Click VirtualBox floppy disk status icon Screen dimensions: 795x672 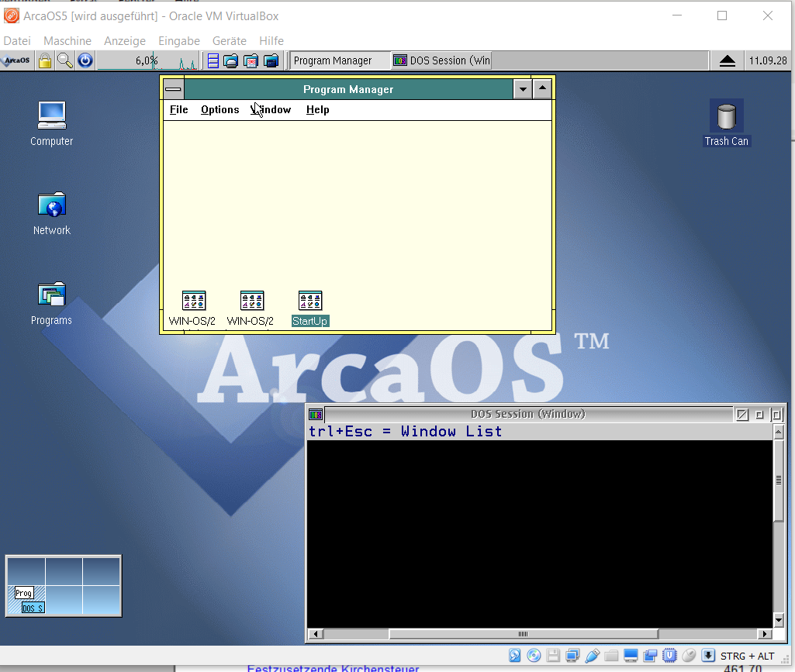tap(553, 655)
